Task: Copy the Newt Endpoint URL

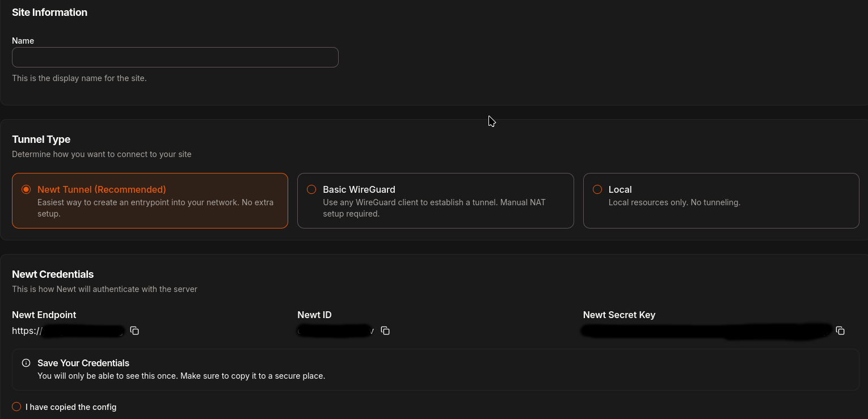Action: point(134,331)
